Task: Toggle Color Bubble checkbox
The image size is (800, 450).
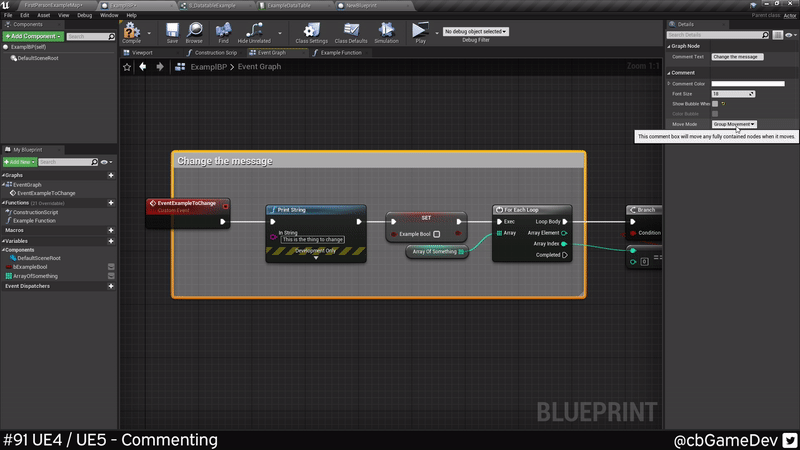Action: [x=715, y=114]
